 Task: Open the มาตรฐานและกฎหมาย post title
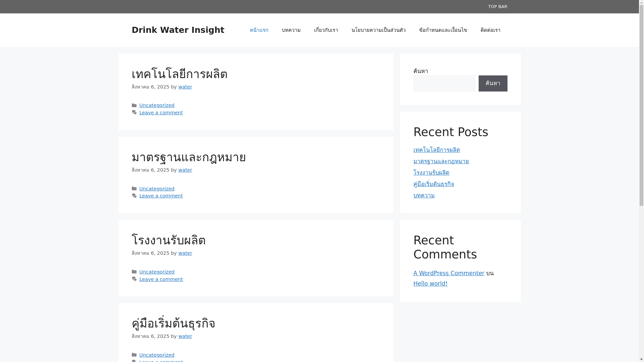189,157
